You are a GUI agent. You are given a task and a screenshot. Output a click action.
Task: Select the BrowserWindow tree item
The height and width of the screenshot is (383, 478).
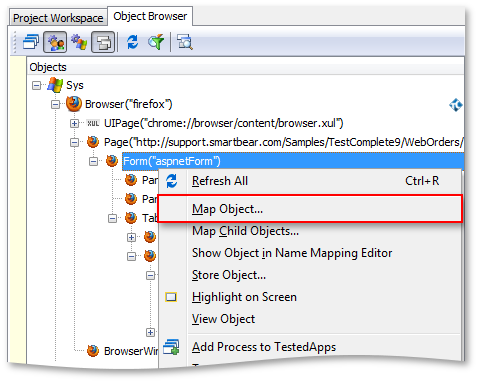(x=131, y=351)
